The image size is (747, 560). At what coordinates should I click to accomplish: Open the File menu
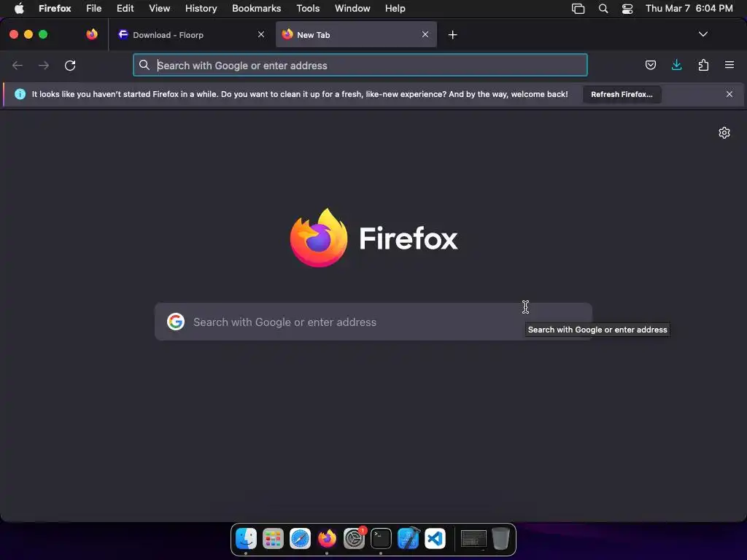coord(94,9)
